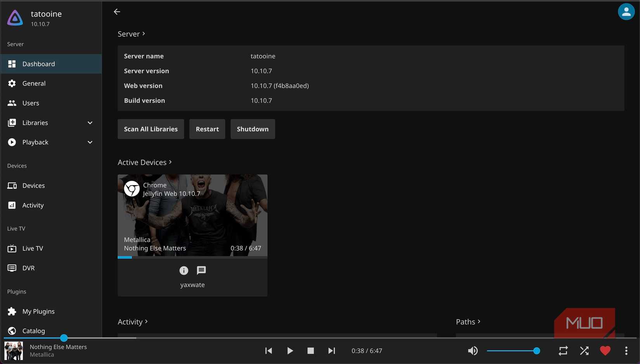Viewport: 640px width, 364px height.
Task: Open the Paths section link
Action: (468, 322)
